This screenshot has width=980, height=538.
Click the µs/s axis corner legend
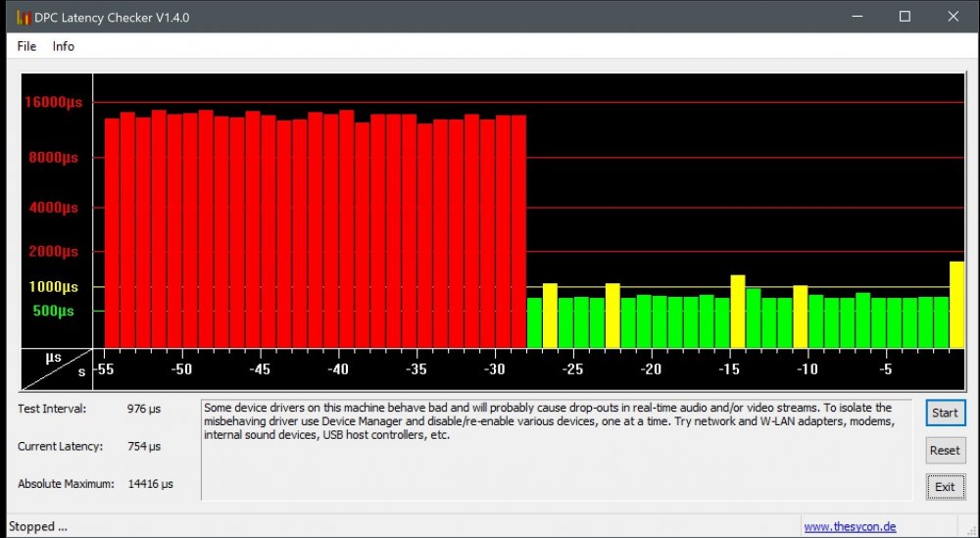click(57, 369)
